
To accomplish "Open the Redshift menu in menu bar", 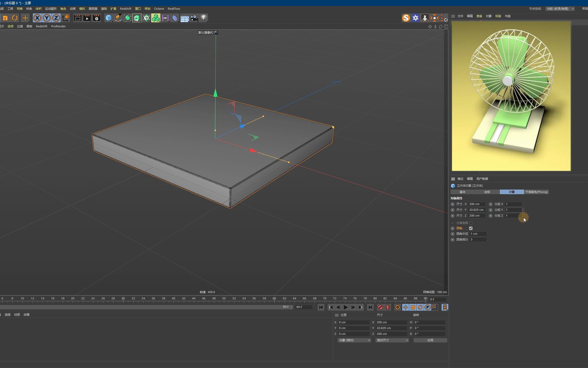I will click(125, 9).
